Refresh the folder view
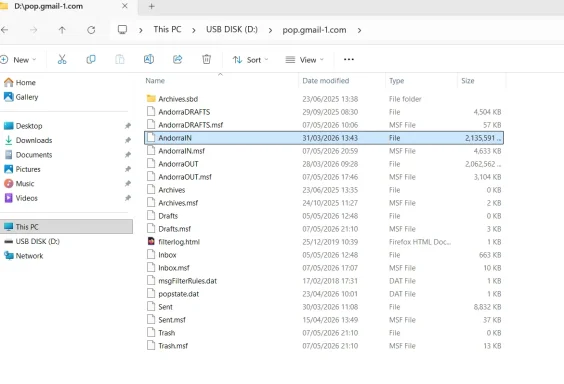 coord(91,30)
